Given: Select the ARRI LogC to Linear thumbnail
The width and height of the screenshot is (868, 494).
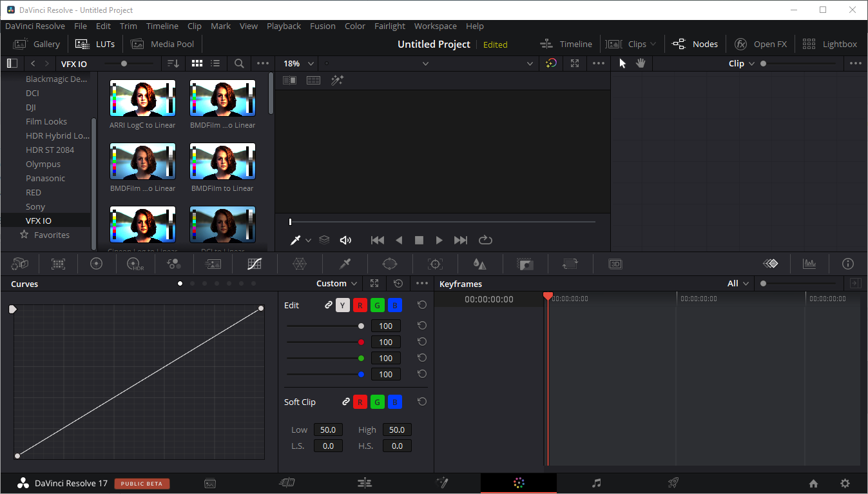Looking at the screenshot, I should 142,98.
